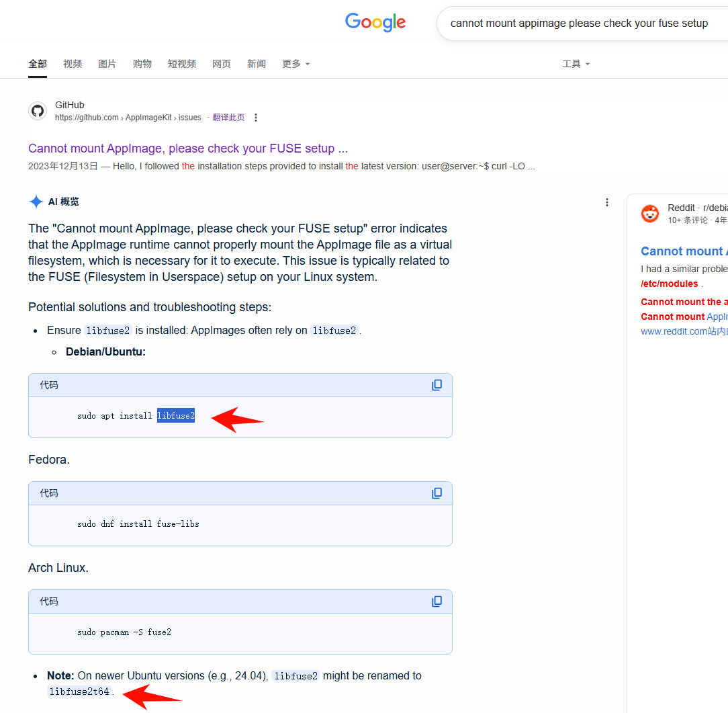
Task: Open the 短视频 tab
Action: (182, 64)
